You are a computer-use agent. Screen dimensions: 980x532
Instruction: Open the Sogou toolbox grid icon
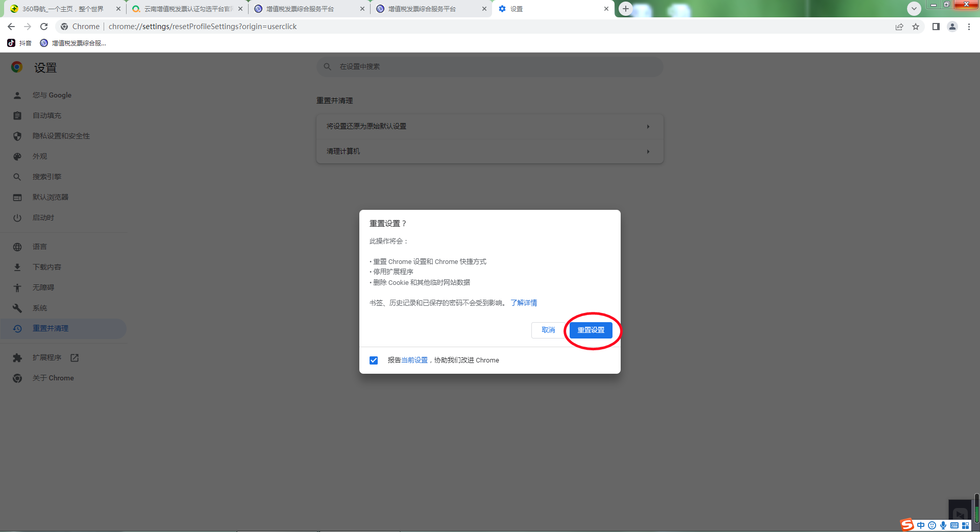pyautogui.click(x=965, y=525)
